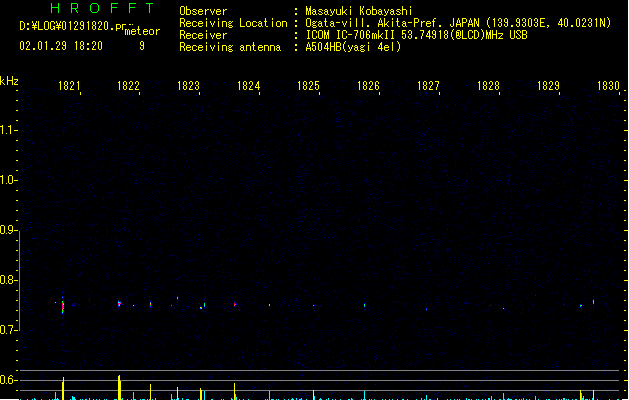The height and width of the screenshot is (400, 629).
Task: Click the Observer label
Action: [x=203, y=11]
